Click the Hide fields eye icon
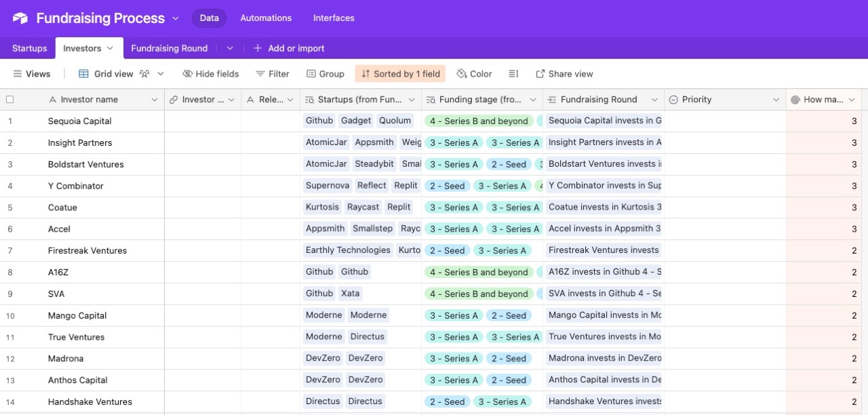868x415 pixels. [188, 74]
